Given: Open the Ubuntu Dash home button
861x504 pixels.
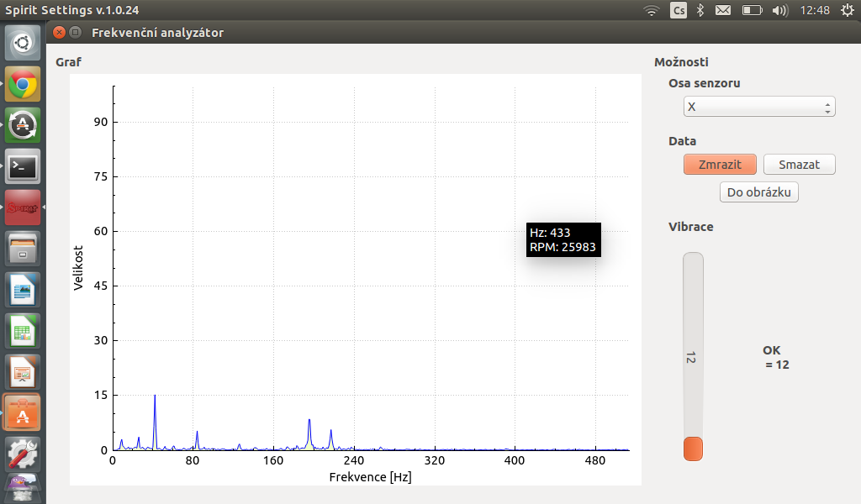Looking at the screenshot, I should pyautogui.click(x=23, y=43).
